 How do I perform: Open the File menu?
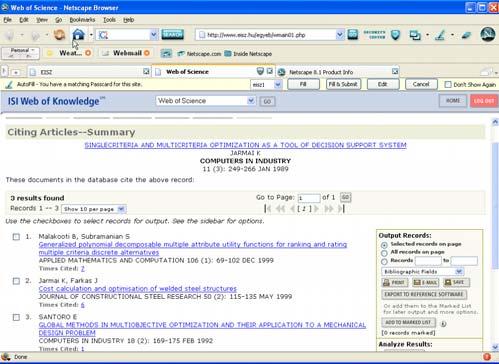click(8, 20)
